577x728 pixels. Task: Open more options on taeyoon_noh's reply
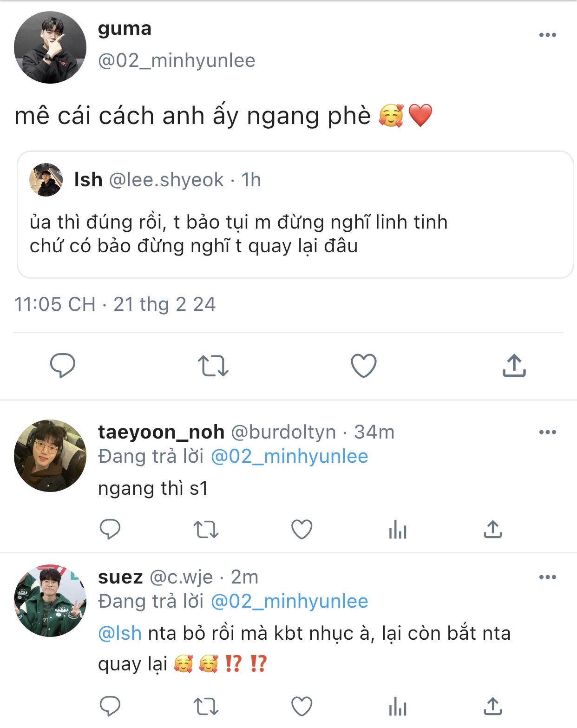point(547,432)
